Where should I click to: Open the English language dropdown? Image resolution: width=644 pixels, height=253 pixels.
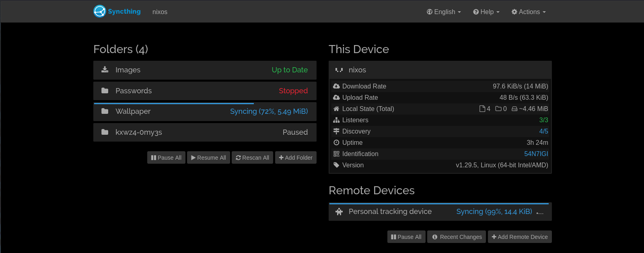pos(444,12)
